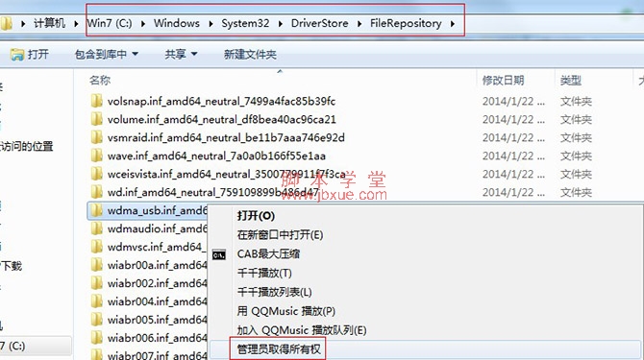This screenshot has width=644, height=360.
Task: Go to 计算机 in address bar
Action: (49, 23)
